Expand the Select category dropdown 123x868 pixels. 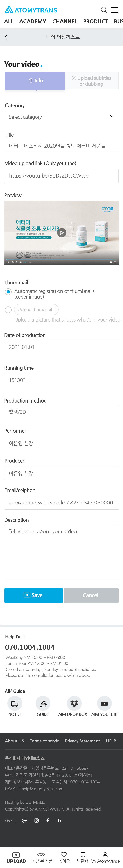[x=61, y=117]
